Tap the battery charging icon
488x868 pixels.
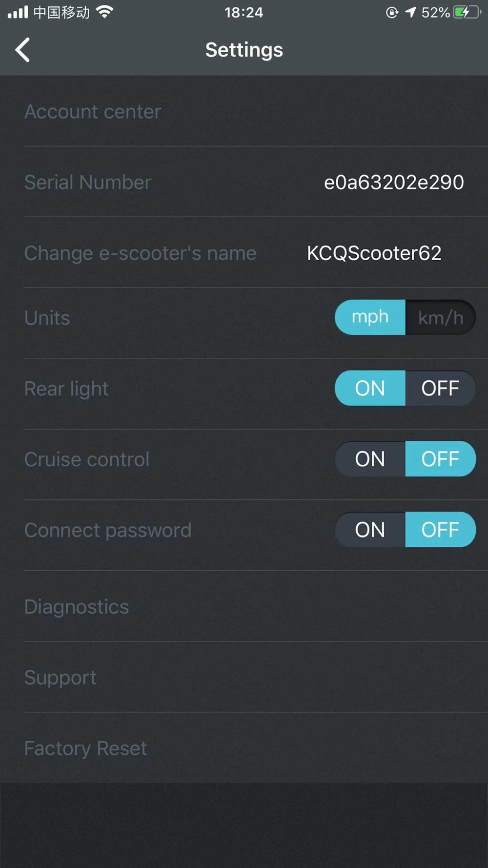(x=467, y=12)
